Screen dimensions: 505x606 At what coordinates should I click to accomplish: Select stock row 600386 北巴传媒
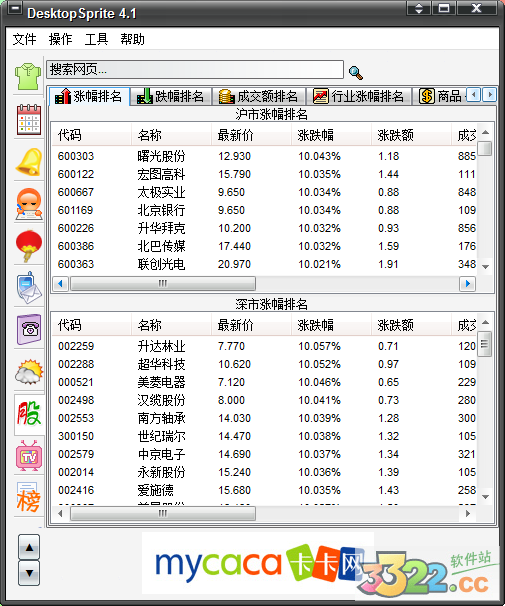tap(265, 246)
